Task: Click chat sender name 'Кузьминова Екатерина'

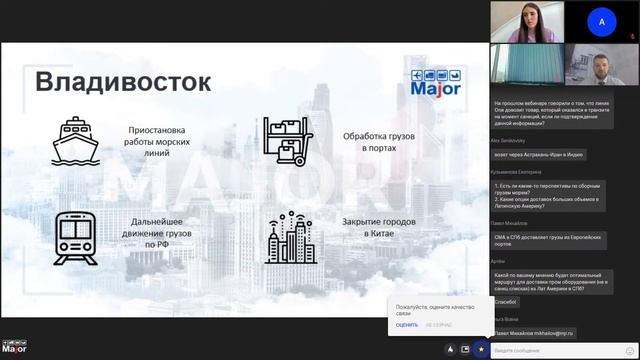Action: tap(516, 172)
